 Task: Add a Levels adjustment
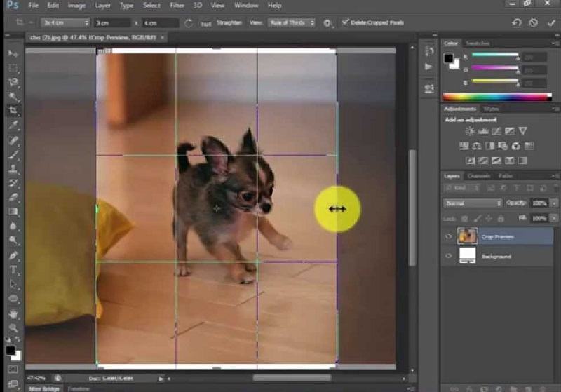483,131
